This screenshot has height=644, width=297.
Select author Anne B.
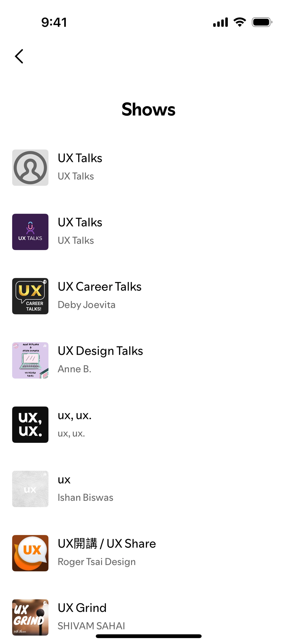point(75,369)
